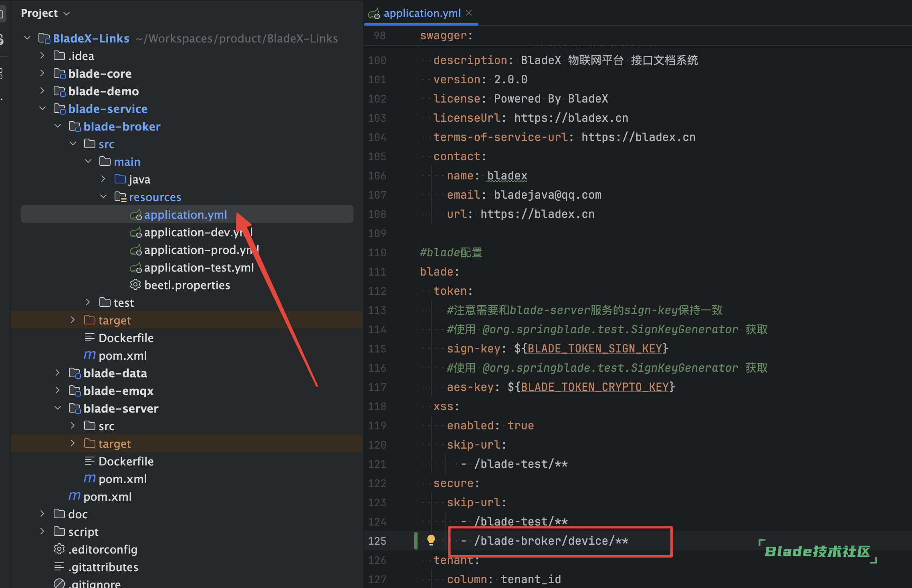The width and height of the screenshot is (912, 588).
Task: Click the java source folder icon
Action: pyautogui.click(x=120, y=179)
